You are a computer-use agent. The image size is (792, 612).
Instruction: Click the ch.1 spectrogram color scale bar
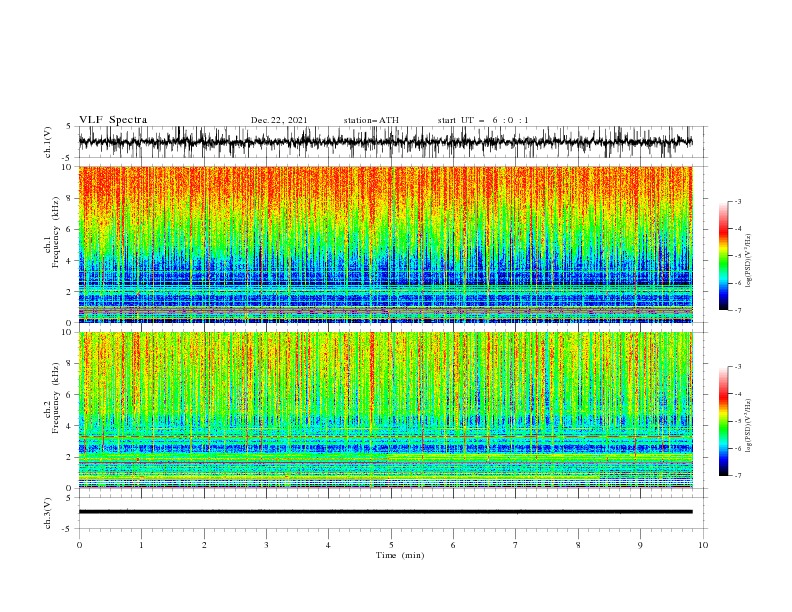724,256
